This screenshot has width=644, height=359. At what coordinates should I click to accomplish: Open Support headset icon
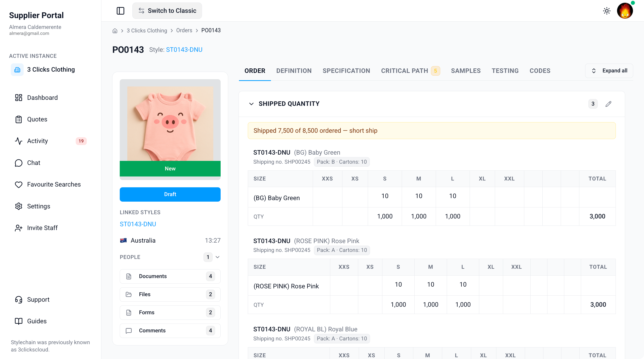pyautogui.click(x=19, y=300)
